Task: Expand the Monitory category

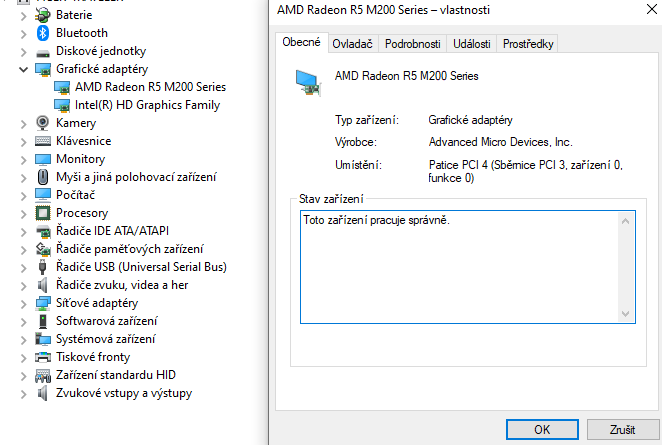Action: click(x=23, y=160)
